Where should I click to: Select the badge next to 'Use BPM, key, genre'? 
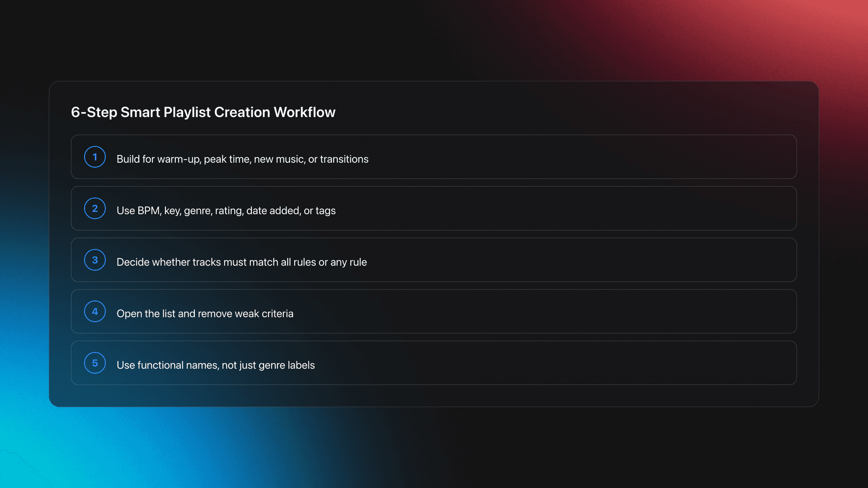[x=94, y=208]
